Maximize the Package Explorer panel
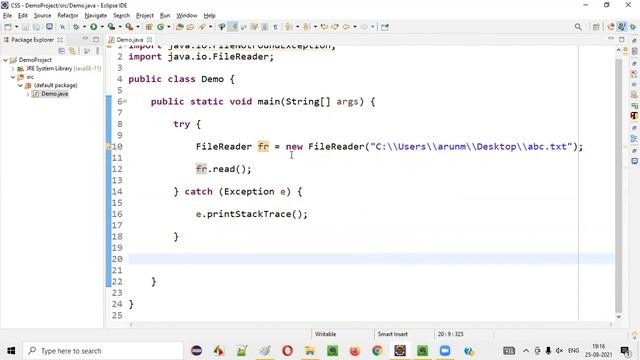Viewport: 640px width, 360px height. 96,40
